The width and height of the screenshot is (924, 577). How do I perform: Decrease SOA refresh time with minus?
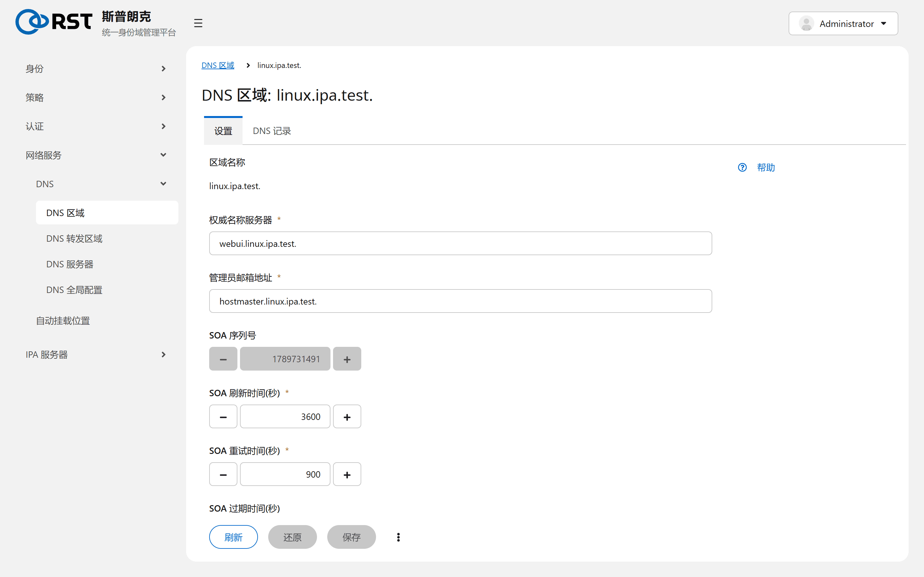[x=223, y=416]
